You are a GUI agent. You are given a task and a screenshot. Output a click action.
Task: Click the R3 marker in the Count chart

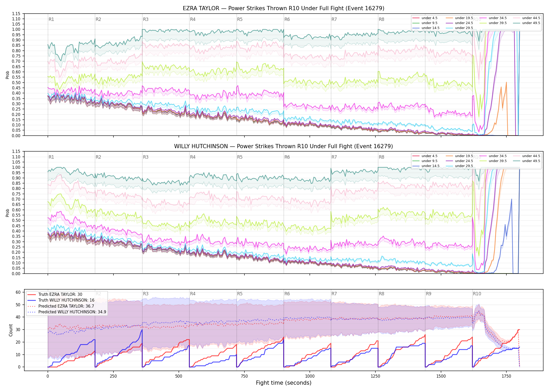click(146, 294)
